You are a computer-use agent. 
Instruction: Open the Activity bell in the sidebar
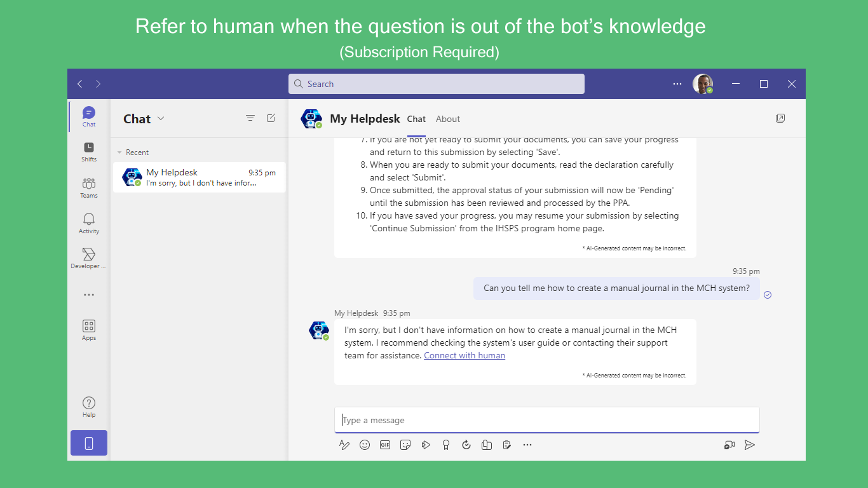[x=89, y=223]
